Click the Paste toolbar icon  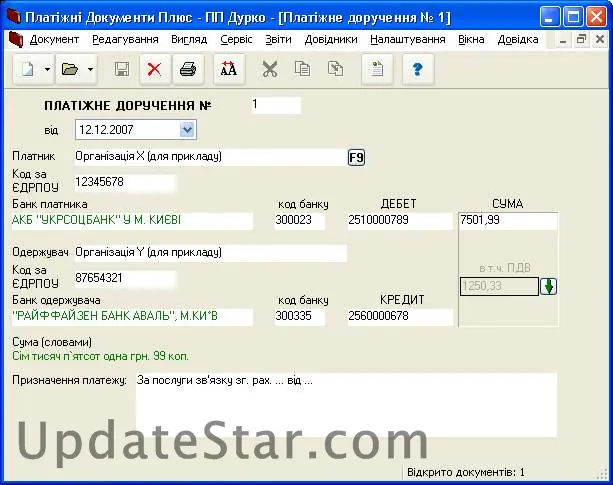(x=335, y=69)
